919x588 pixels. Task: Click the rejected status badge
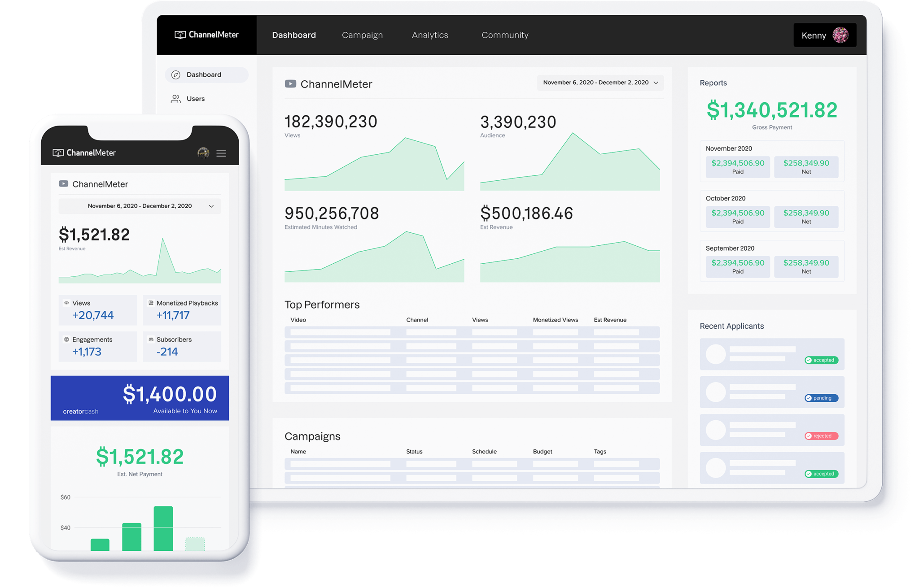pos(821,436)
